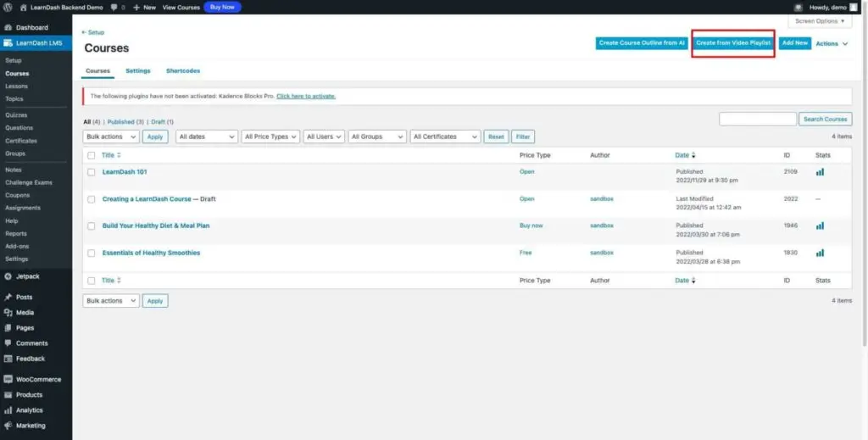Click the sandbox author of Healthy Smoothies

(x=602, y=253)
